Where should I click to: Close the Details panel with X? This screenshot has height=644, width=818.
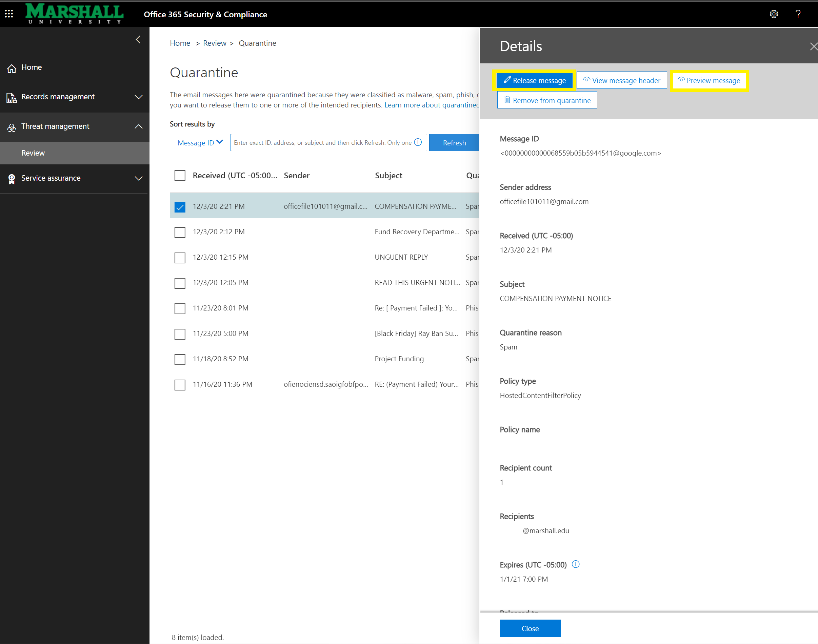coord(814,46)
